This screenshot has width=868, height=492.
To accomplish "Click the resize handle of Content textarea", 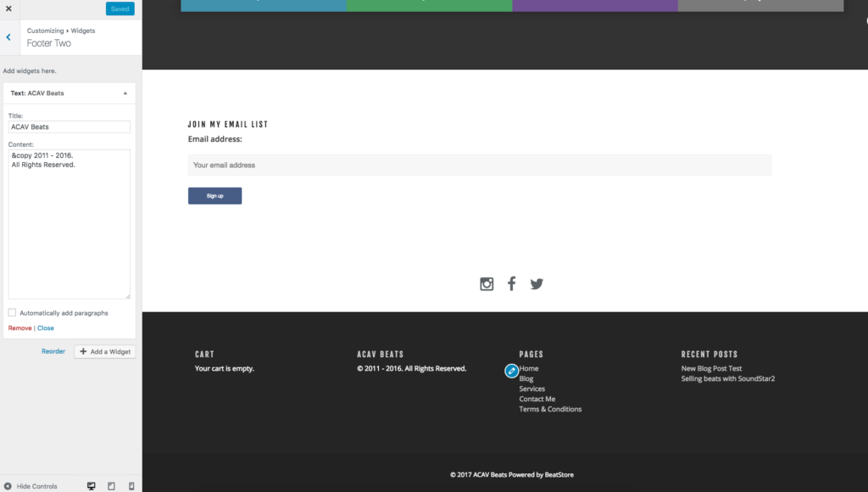I will 128,296.
